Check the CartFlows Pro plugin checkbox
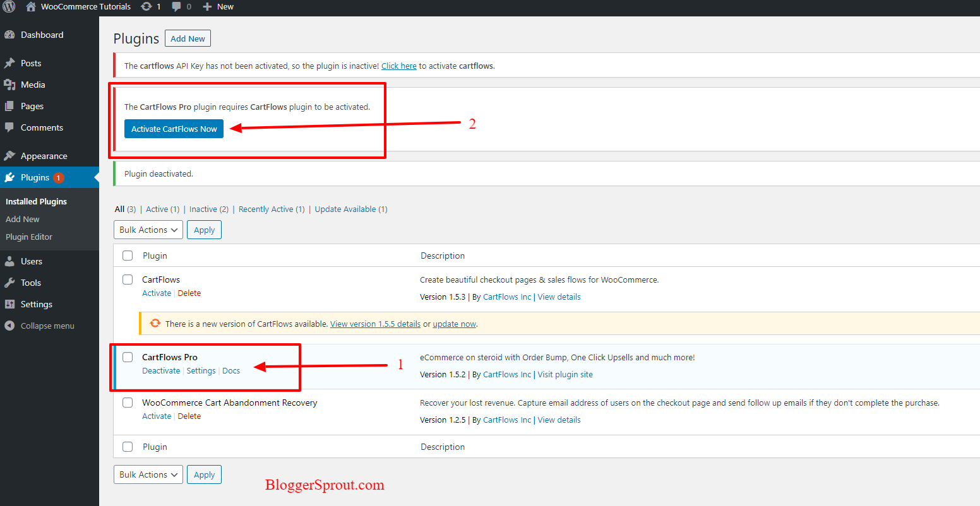 click(128, 357)
